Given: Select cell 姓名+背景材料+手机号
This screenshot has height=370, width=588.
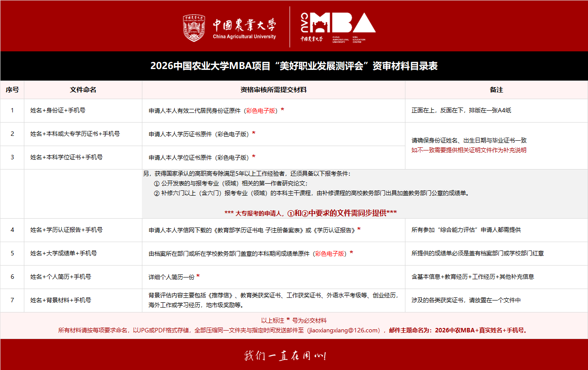Looking at the screenshot, I should (x=83, y=300).
